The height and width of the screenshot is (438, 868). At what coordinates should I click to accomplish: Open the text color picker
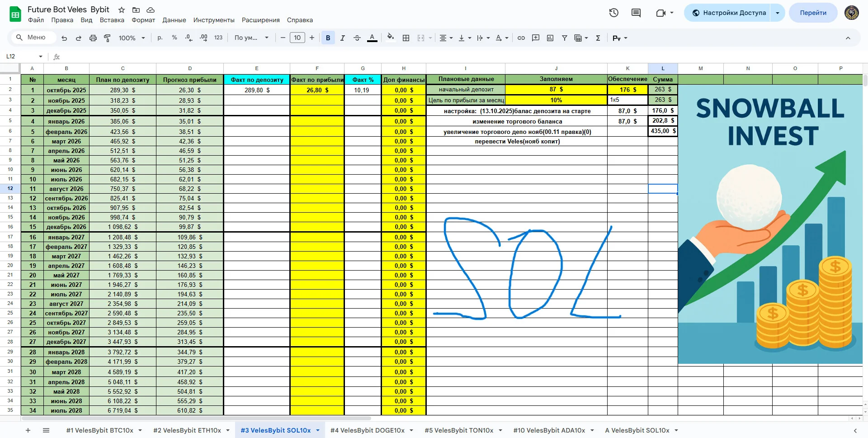(372, 38)
